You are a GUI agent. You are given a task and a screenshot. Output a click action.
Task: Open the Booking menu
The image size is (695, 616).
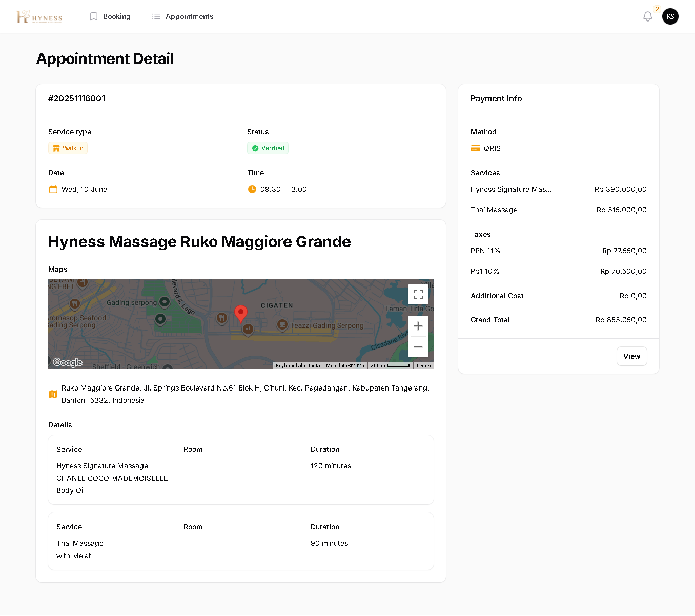110,16
